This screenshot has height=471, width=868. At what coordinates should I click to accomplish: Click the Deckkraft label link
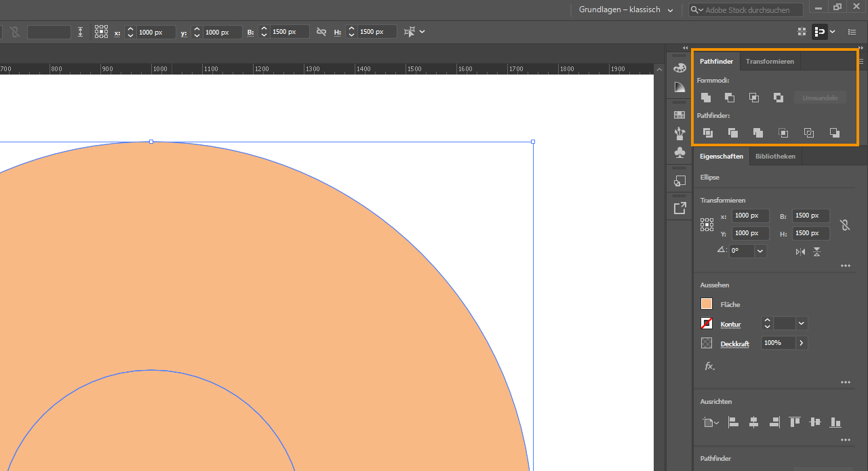[x=734, y=344]
